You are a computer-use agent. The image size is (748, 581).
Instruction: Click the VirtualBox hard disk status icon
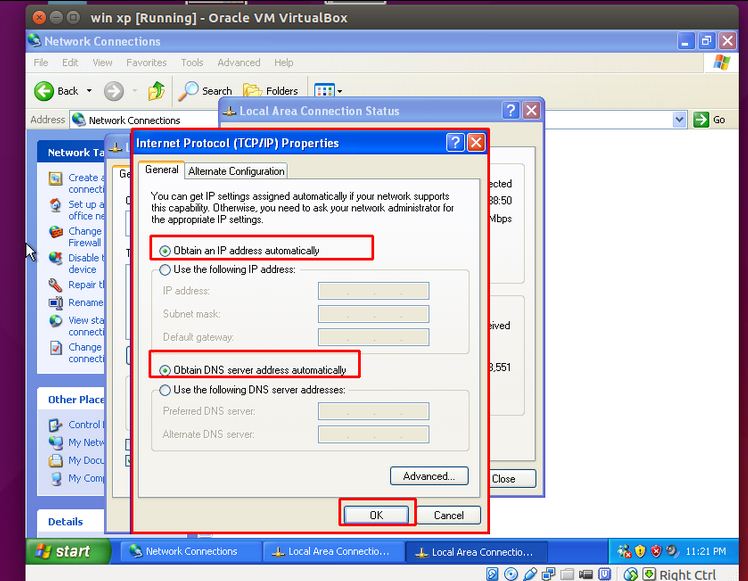point(492,574)
